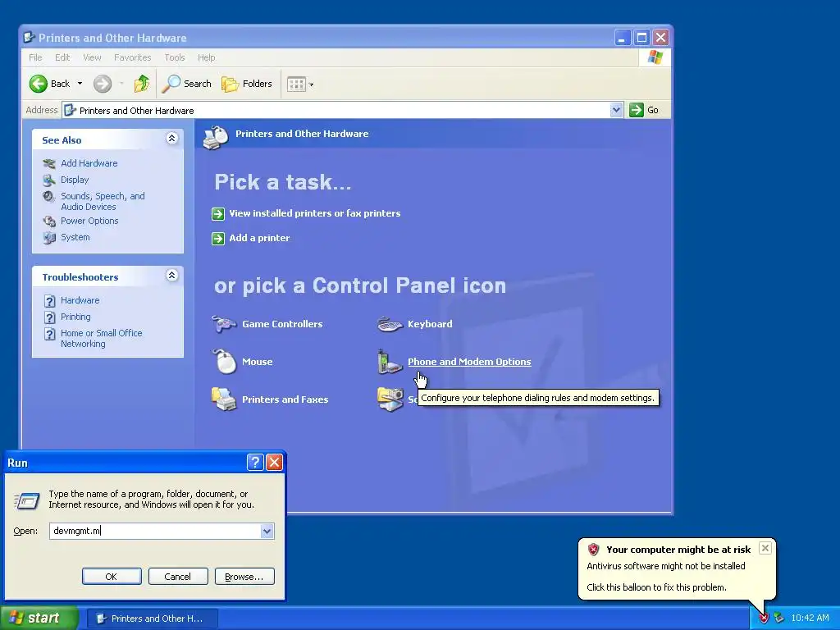Click the Run dialog help question mark

point(255,463)
